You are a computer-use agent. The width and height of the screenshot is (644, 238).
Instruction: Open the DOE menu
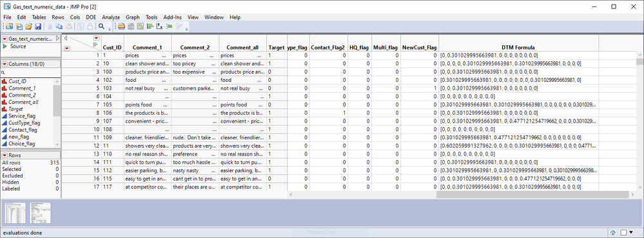coord(91,17)
